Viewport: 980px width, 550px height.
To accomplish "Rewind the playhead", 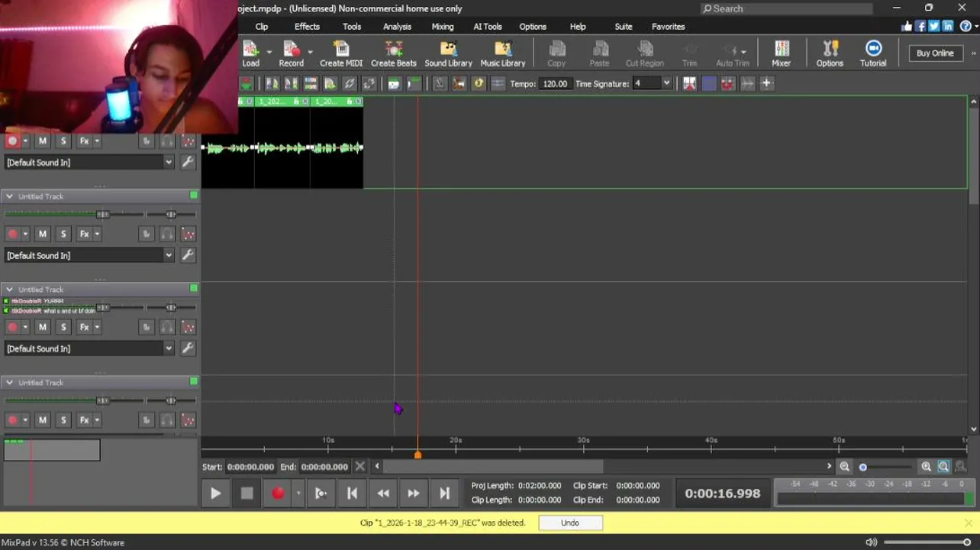I will [383, 493].
